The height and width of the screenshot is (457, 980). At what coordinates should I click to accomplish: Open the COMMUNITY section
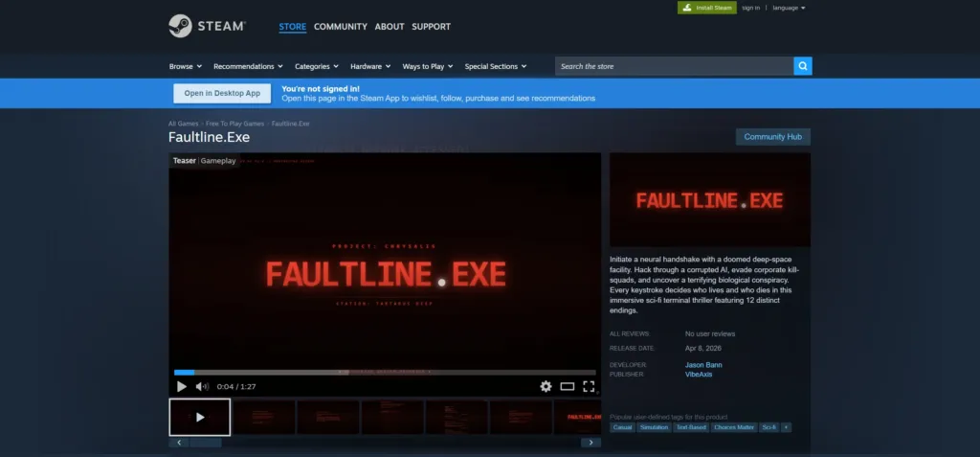tap(341, 26)
